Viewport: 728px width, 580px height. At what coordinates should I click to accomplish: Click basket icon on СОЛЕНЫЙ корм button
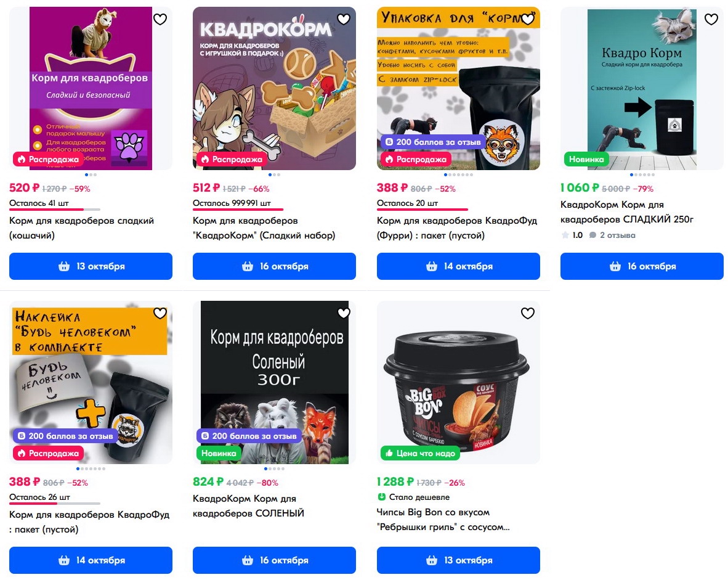coord(248,560)
